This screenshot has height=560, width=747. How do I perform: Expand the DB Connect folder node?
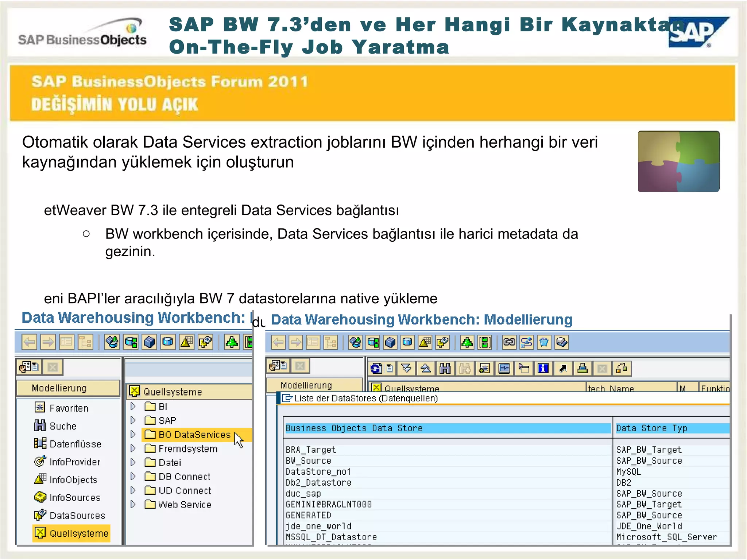click(133, 476)
